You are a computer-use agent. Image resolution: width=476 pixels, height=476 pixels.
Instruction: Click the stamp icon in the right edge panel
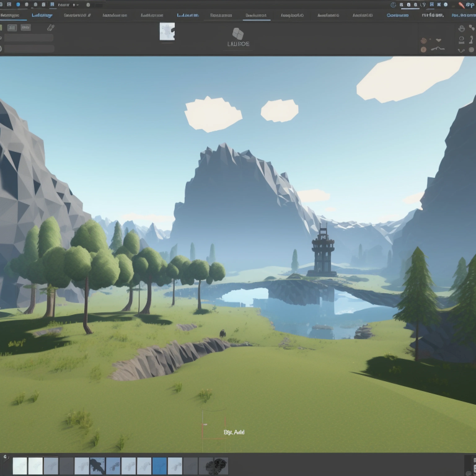[461, 40]
